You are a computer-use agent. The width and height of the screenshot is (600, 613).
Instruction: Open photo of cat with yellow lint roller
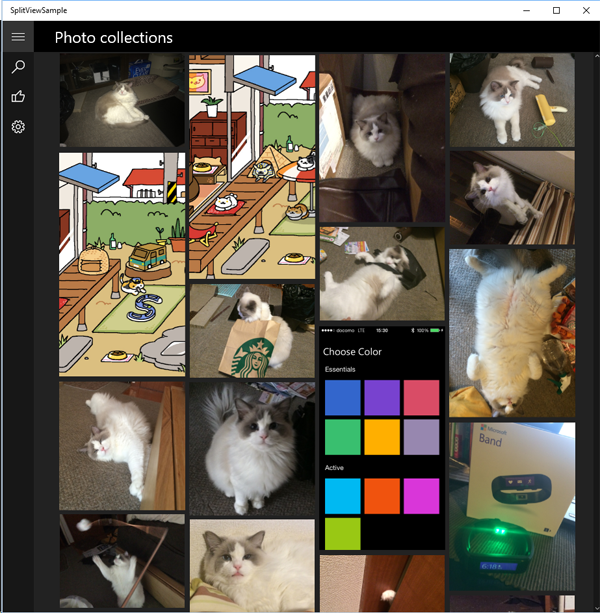[512, 100]
